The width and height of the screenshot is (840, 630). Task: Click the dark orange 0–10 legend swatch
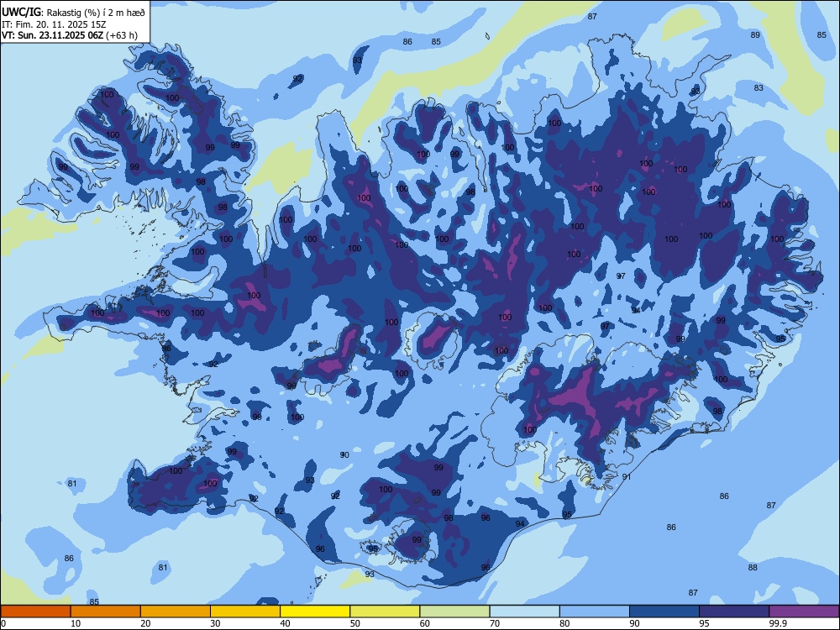(35, 612)
